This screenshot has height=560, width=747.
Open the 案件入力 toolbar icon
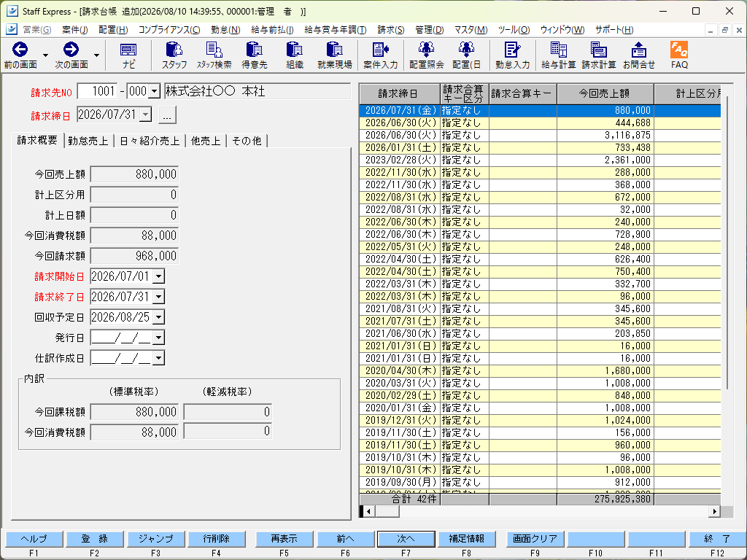coord(381,55)
